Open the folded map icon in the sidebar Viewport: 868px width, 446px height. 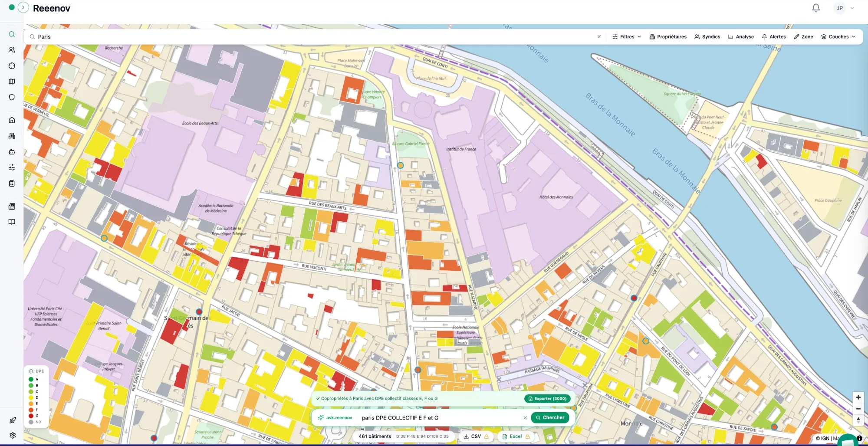(x=12, y=82)
